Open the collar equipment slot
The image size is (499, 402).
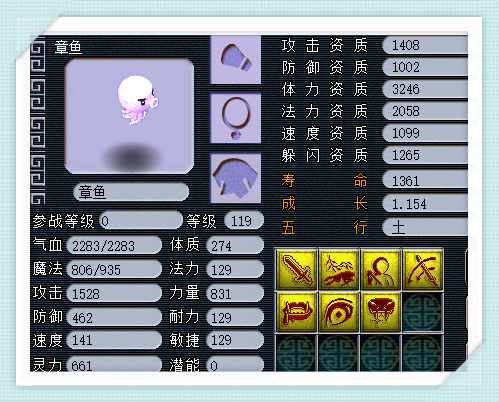click(x=236, y=118)
